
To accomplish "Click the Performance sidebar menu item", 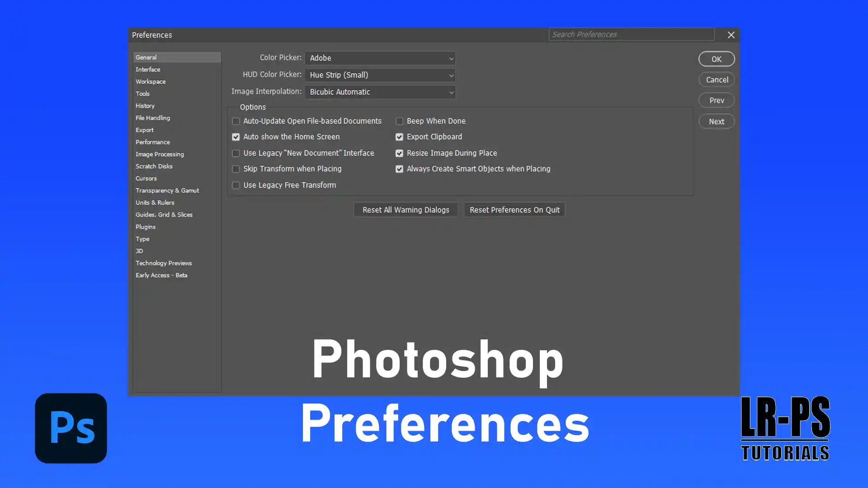I will 153,141.
